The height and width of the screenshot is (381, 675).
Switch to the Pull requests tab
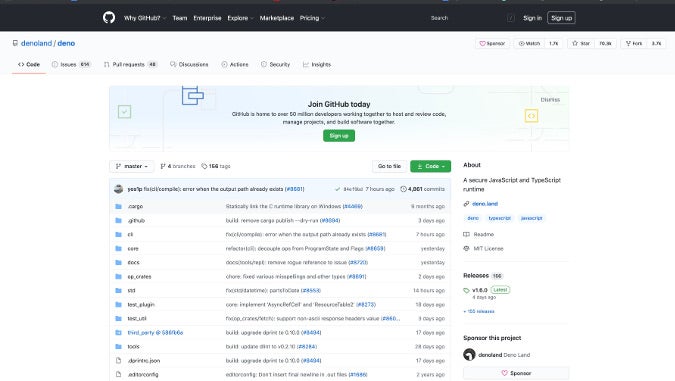[130, 65]
